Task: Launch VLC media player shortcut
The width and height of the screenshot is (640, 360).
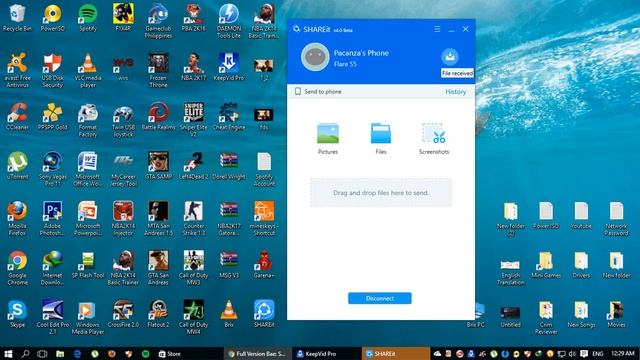Action: (88, 70)
